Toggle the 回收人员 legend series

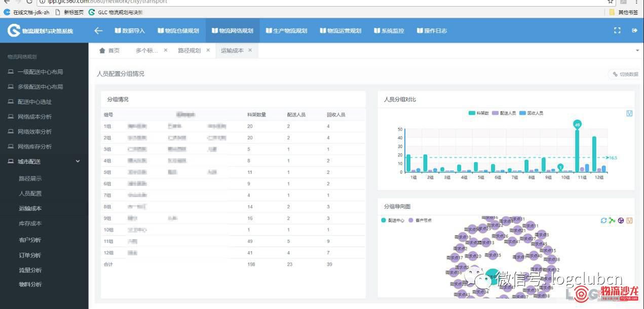pyautogui.click(x=531, y=113)
